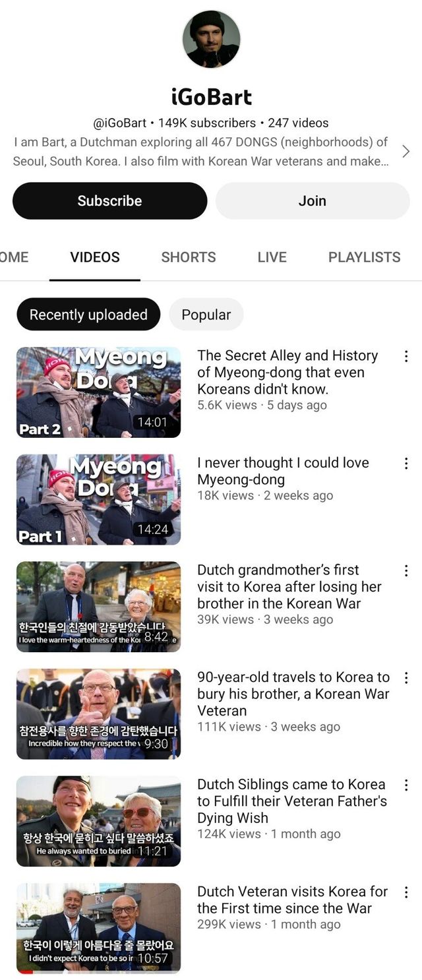Open three-dot menu for 90-year-old travels video
422x980 pixels.
click(x=406, y=678)
